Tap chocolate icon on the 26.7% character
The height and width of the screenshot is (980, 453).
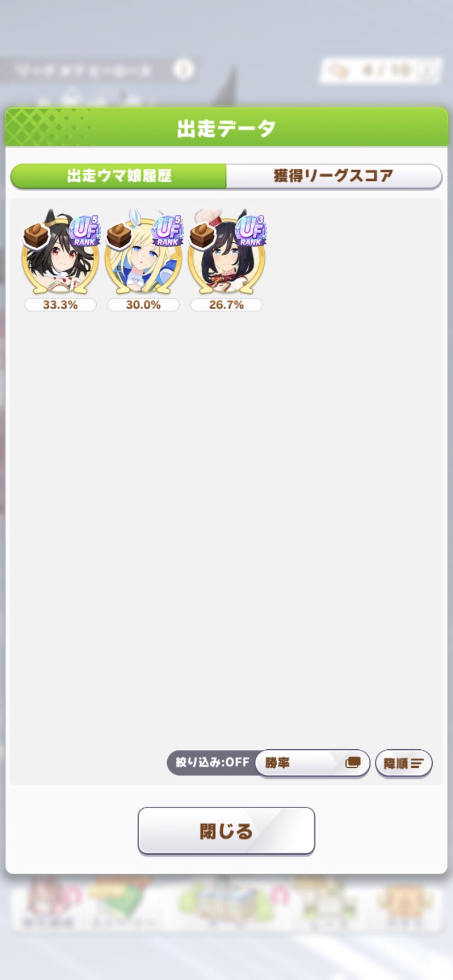tap(202, 235)
